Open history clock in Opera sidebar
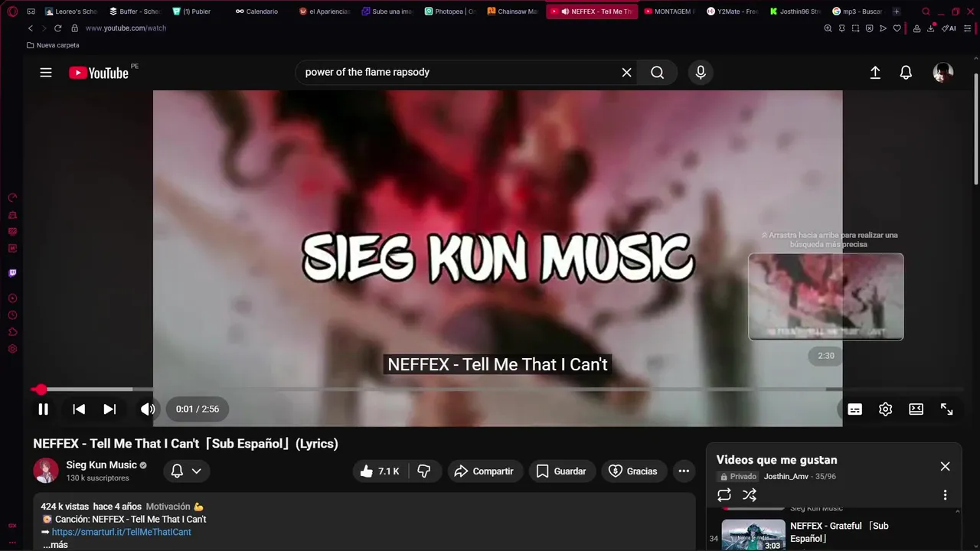Image resolution: width=980 pixels, height=551 pixels. [x=12, y=315]
